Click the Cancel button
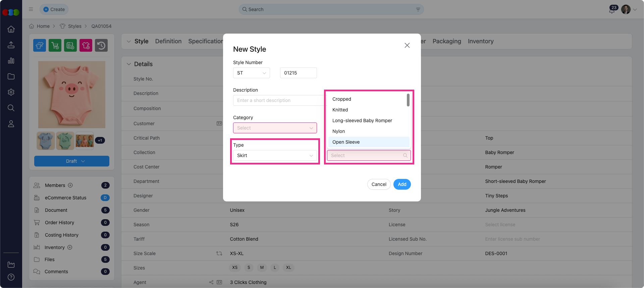644x288 pixels. (x=379, y=184)
